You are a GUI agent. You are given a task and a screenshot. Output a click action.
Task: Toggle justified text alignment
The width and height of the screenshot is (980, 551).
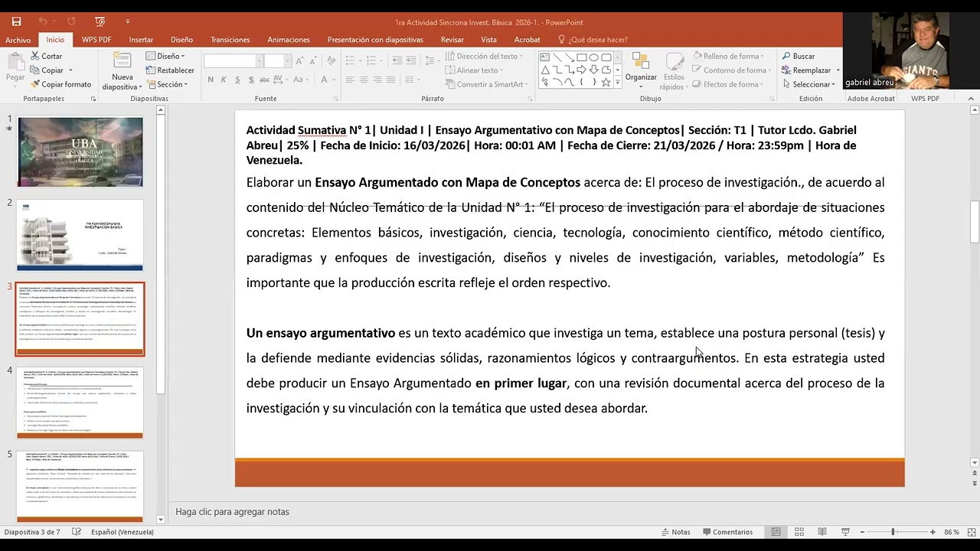pos(392,80)
